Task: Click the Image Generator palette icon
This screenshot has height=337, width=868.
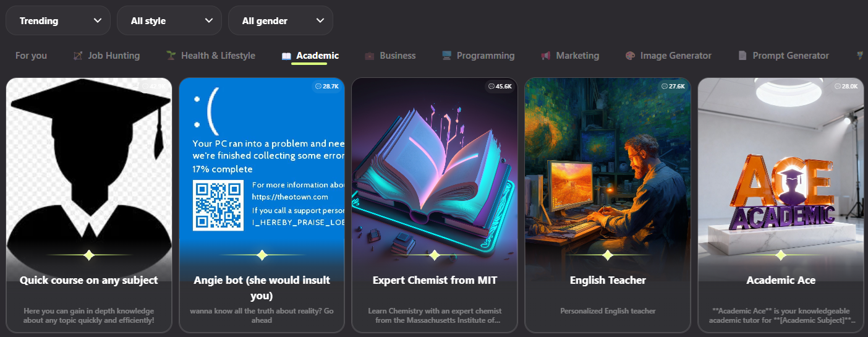Action: [x=630, y=56]
